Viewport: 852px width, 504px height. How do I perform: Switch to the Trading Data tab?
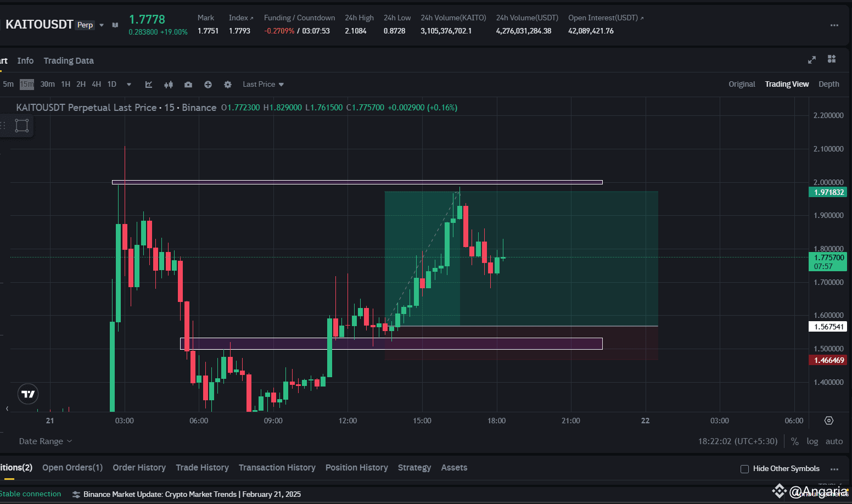click(x=68, y=60)
